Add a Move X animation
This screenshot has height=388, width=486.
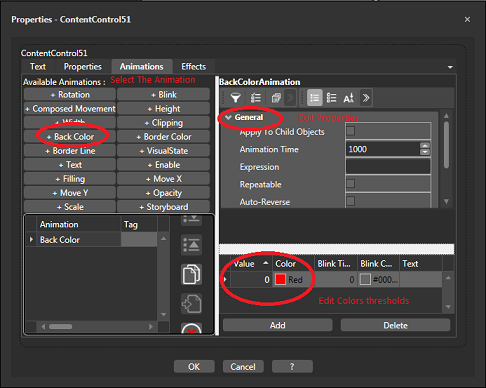pos(163,179)
